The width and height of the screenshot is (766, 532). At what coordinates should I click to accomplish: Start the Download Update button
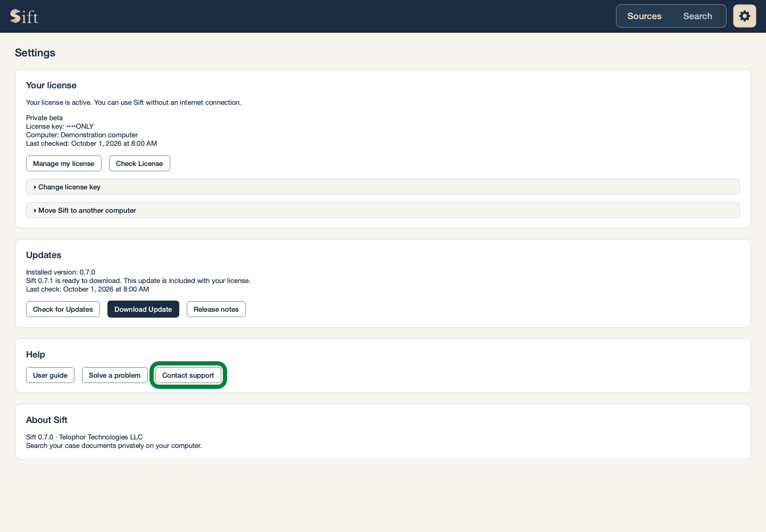(x=143, y=309)
